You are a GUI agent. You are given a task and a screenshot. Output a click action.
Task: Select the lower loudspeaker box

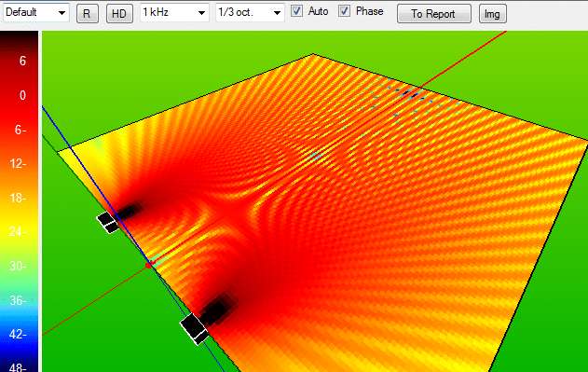pos(194,329)
